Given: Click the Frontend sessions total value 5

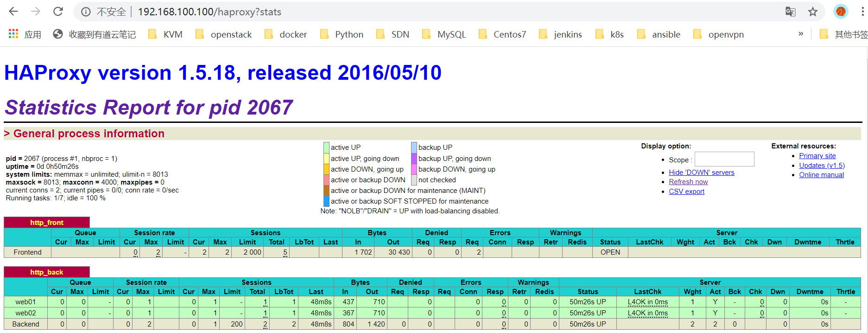Looking at the screenshot, I should [x=285, y=252].
